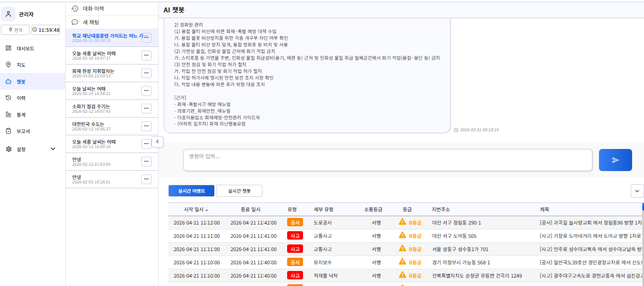
Task: Click the 종료 일시 column header
Action: pos(250,210)
